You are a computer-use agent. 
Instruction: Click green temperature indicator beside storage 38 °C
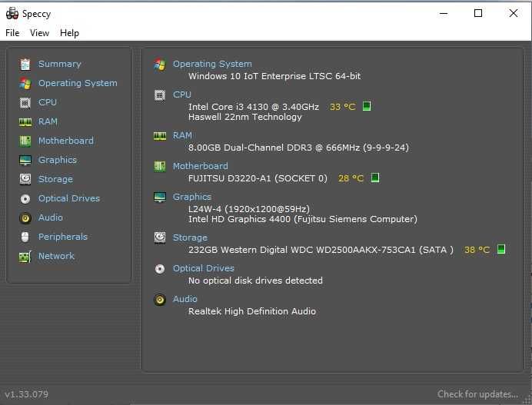pyautogui.click(x=501, y=249)
